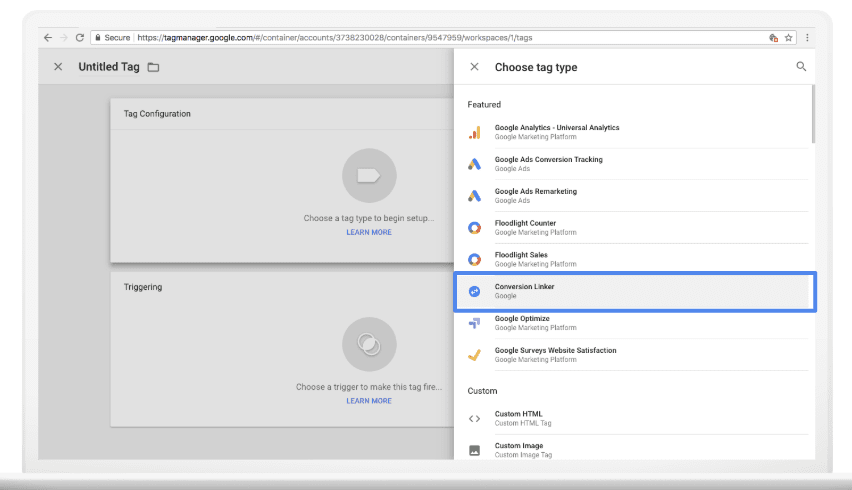Click the Google Optimize icon

click(x=475, y=323)
